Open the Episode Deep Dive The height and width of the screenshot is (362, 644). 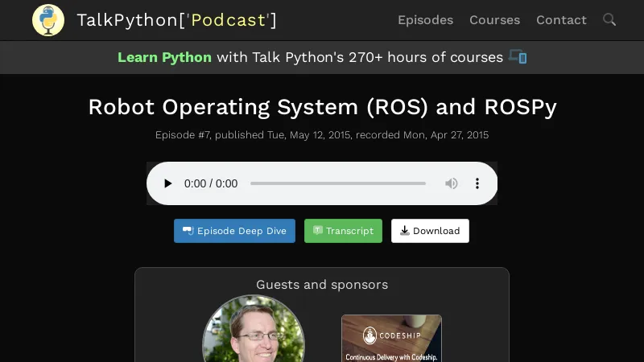point(234,231)
